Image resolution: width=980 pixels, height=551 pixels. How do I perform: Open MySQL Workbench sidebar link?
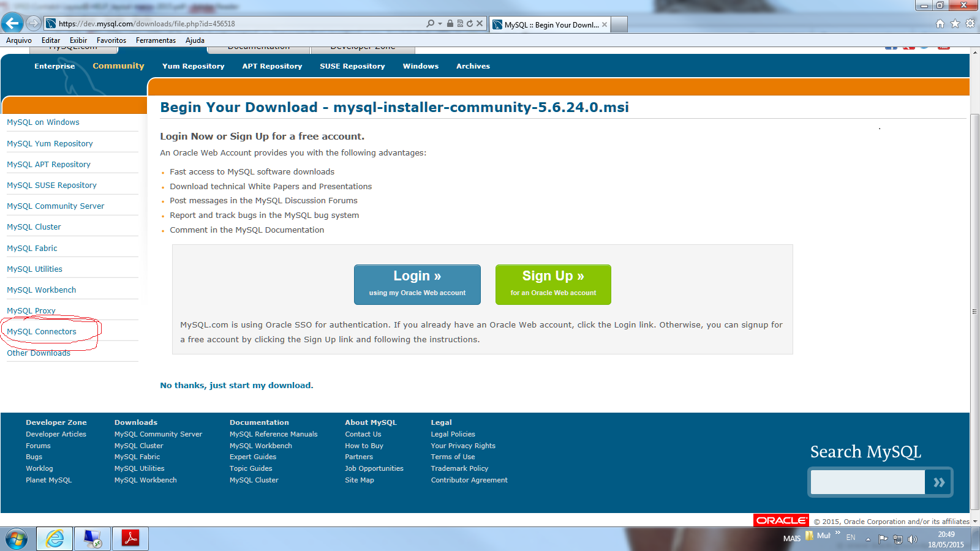pos(41,290)
